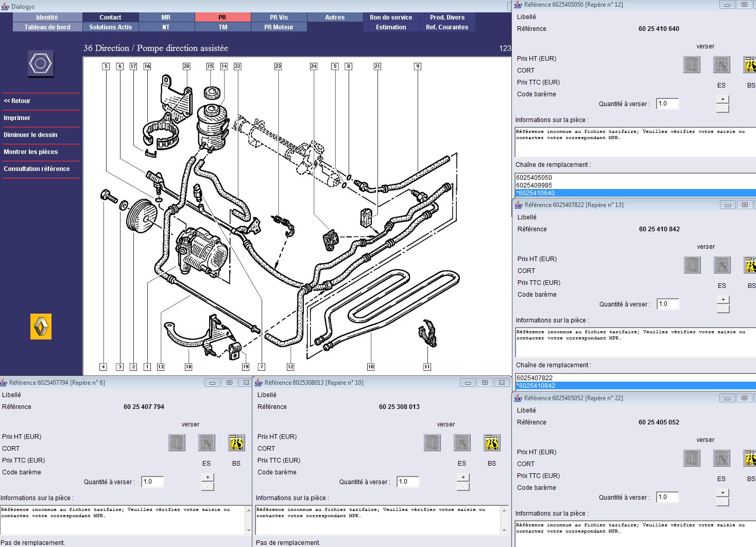756x547 pixels.
Task: Click quantity field in Repère n° 13 panel
Action: (667, 304)
